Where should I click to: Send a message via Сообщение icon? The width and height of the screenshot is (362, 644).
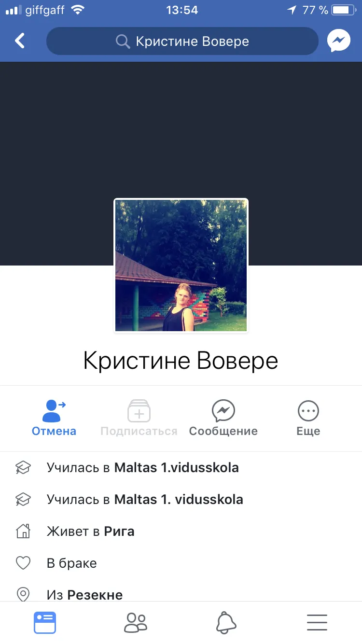[223, 411]
